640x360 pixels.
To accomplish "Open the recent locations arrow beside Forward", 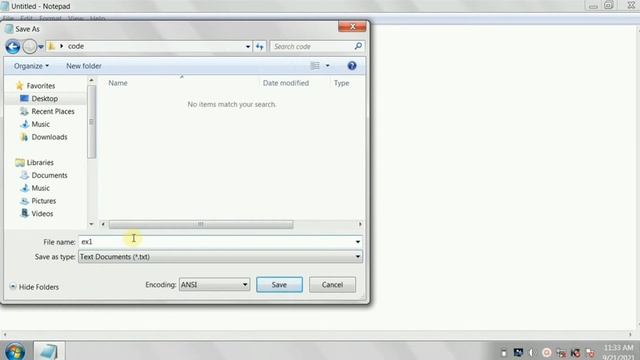I will [x=41, y=47].
